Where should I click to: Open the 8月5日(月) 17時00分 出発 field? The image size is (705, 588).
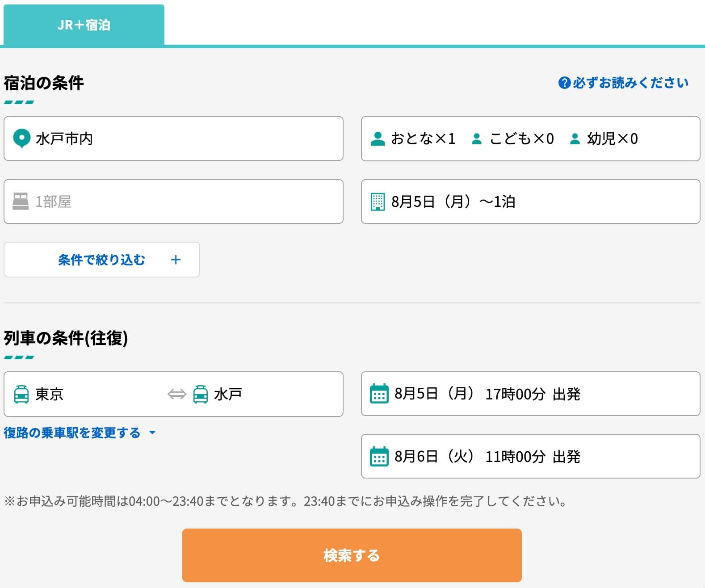click(x=530, y=394)
